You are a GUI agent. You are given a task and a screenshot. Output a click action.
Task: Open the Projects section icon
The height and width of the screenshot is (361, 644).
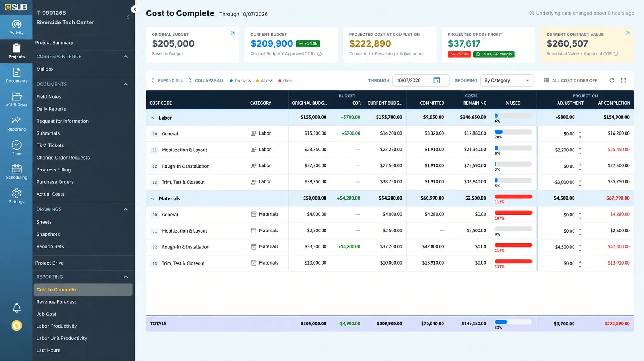click(x=16, y=51)
